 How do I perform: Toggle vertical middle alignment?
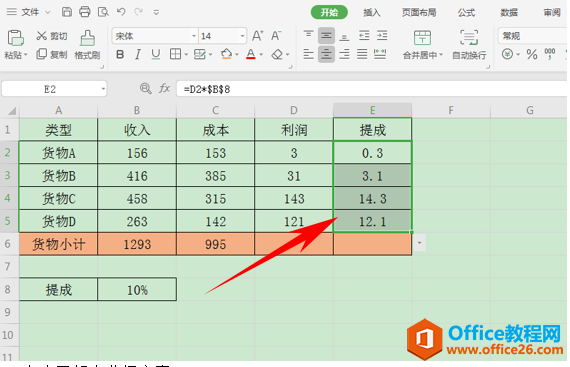326,36
